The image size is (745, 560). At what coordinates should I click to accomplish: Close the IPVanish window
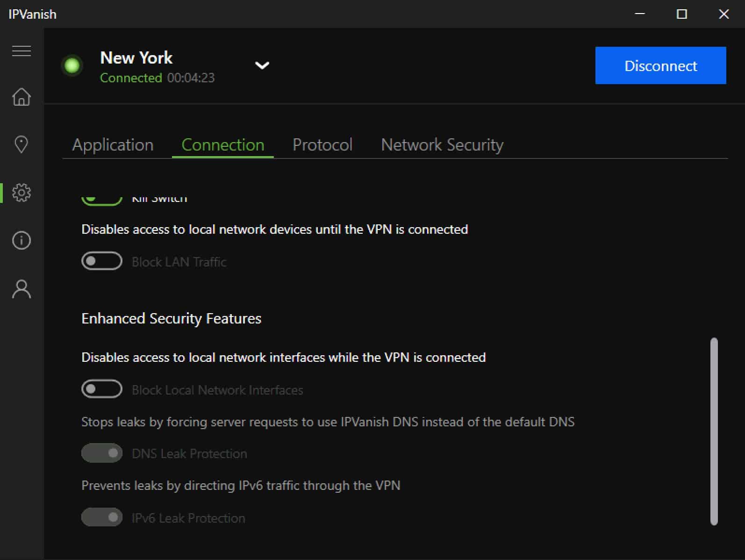click(724, 14)
